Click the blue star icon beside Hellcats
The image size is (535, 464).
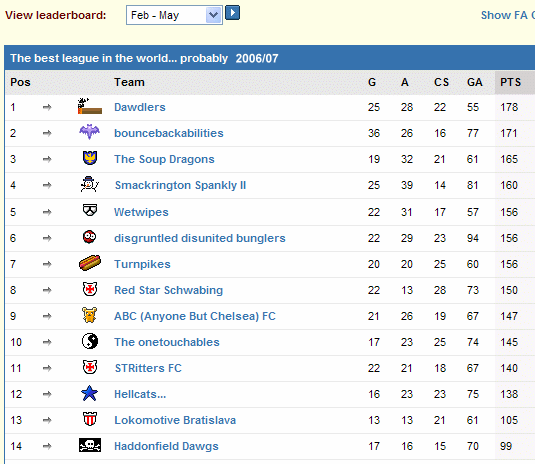pos(89,393)
